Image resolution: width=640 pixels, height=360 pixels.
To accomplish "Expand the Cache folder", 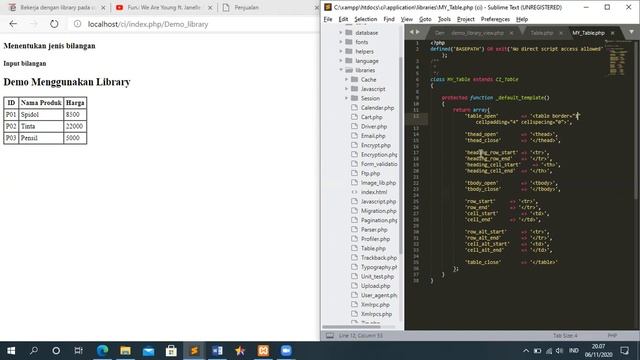I will (x=347, y=79).
